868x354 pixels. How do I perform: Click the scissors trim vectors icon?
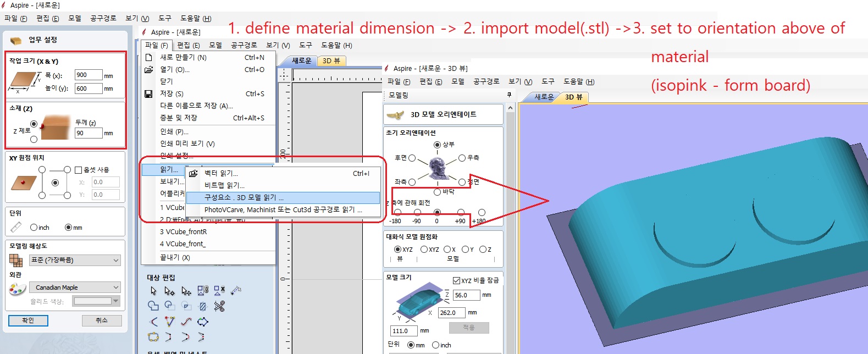(219, 306)
